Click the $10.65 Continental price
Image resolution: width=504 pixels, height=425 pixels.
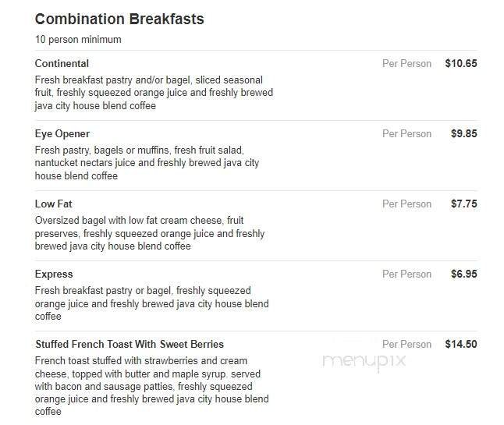(x=460, y=64)
